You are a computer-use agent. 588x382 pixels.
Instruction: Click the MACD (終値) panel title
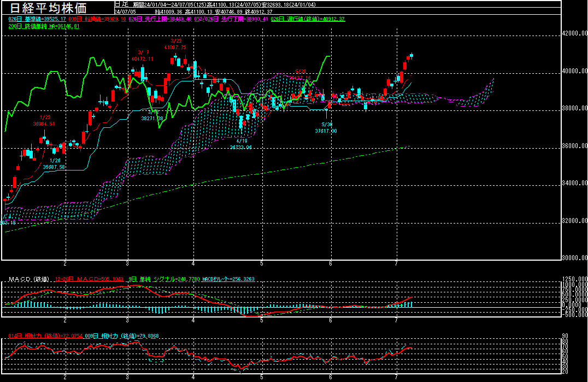tap(29, 279)
